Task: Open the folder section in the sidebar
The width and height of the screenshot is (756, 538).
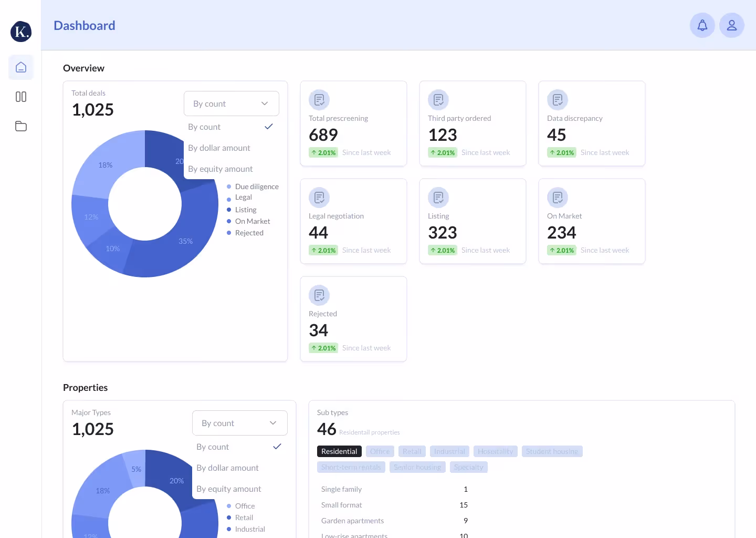Action: point(20,126)
